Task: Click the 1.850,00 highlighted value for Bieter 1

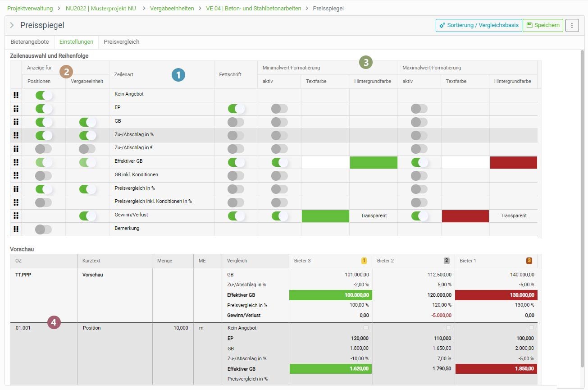Action: 496,369
